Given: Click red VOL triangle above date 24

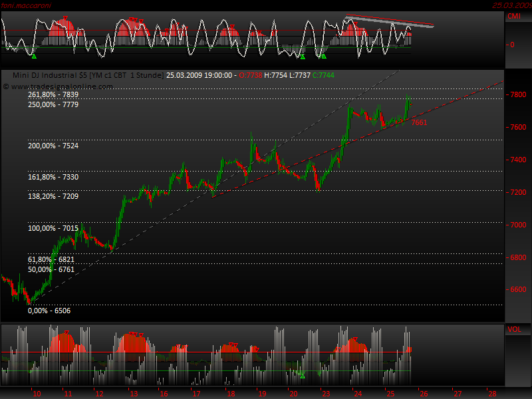Looking at the screenshot, I should pos(355,339).
